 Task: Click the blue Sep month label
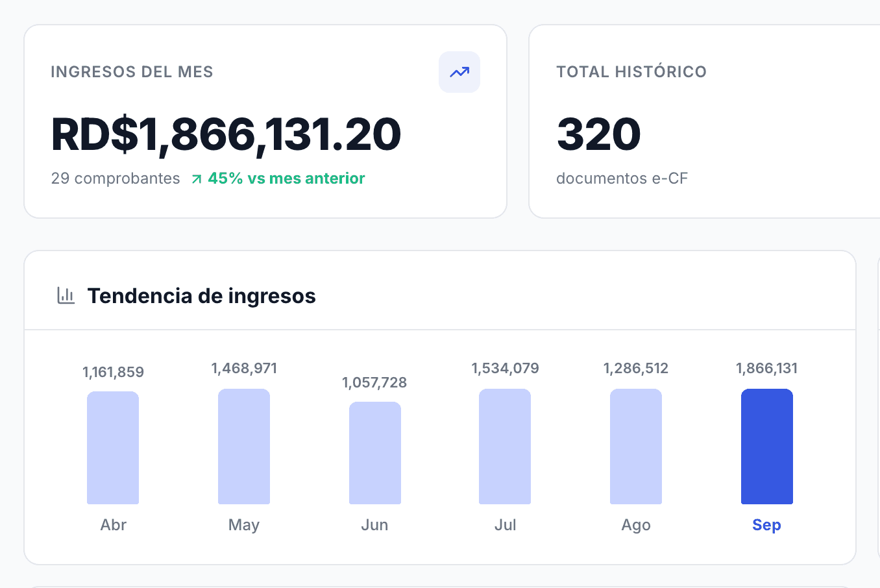pyautogui.click(x=766, y=525)
